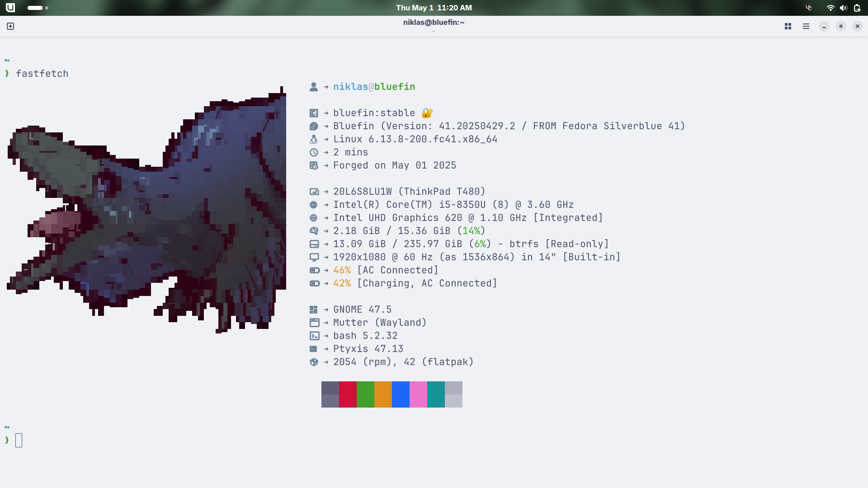Click the blue color block in the palette
The image size is (868, 488).
(x=401, y=394)
